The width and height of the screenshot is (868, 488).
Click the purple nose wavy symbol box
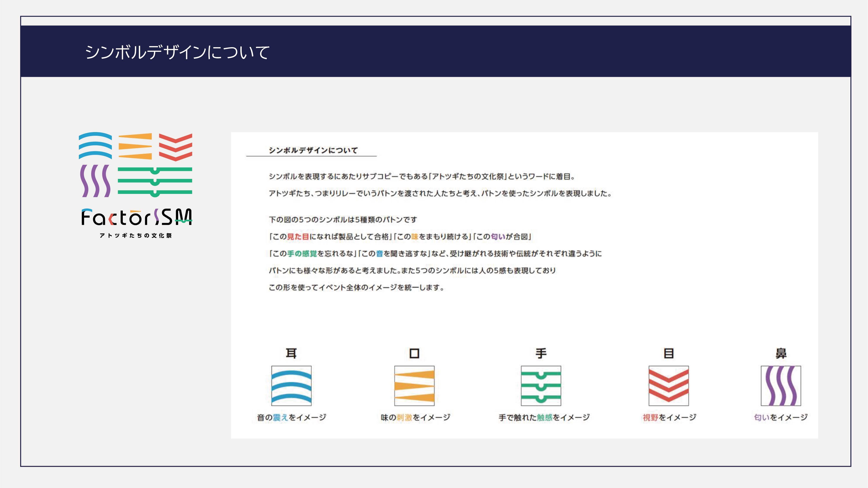(781, 386)
